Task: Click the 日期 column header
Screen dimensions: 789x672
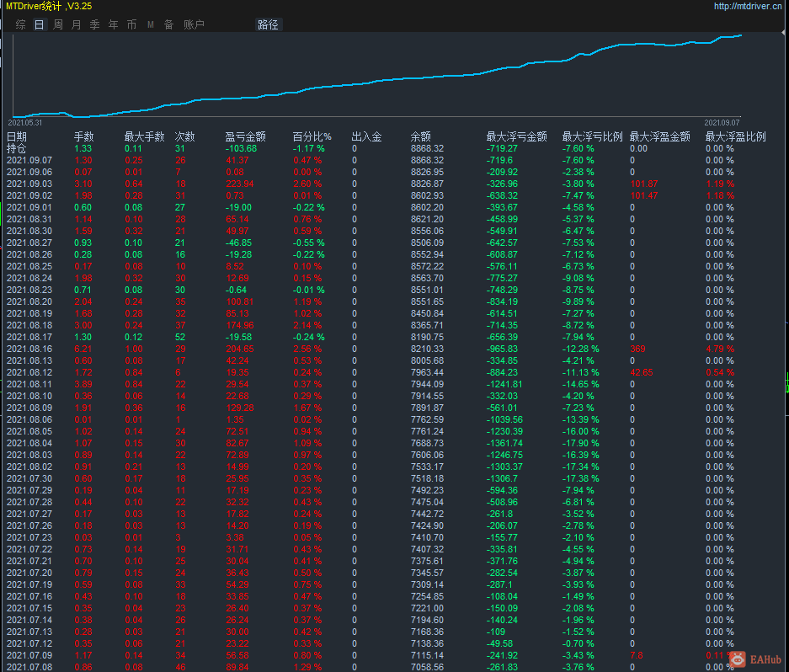Action: [x=17, y=136]
